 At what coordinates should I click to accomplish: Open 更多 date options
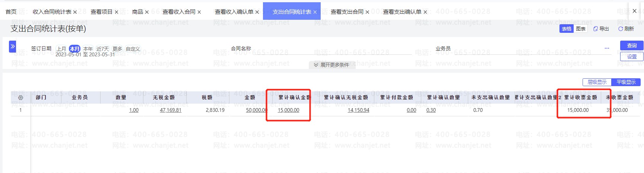(117, 49)
